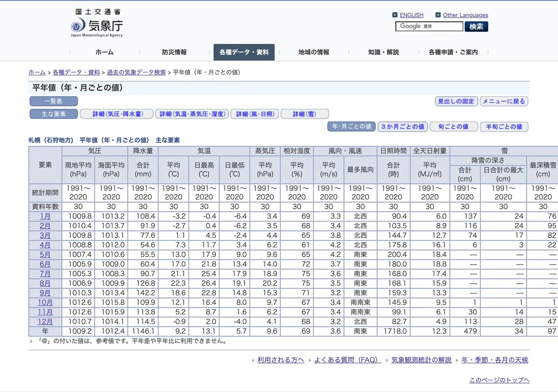The image size is (558, 392).
Task: Follow the 過去の気象データ検索 breadcrumb link
Action: (x=136, y=73)
